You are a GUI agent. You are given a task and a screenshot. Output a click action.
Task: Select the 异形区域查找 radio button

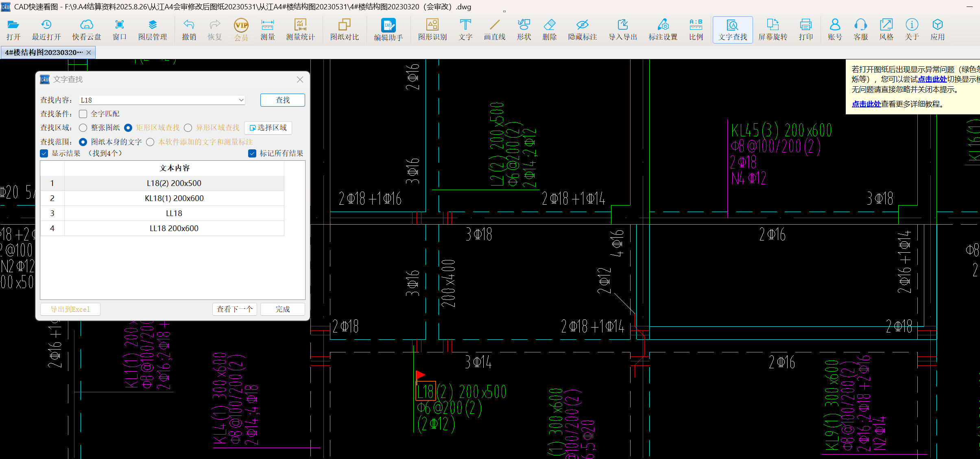[188, 128]
